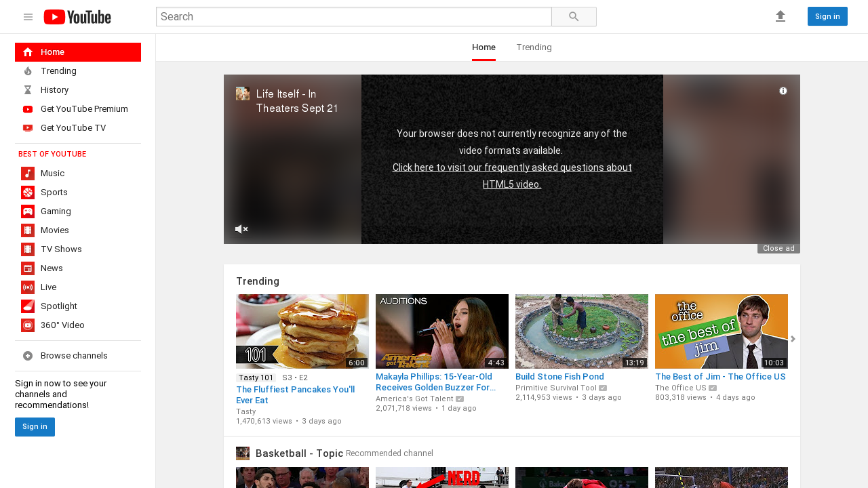
Task: Open the pancakes video thumbnail
Action: pos(302,331)
